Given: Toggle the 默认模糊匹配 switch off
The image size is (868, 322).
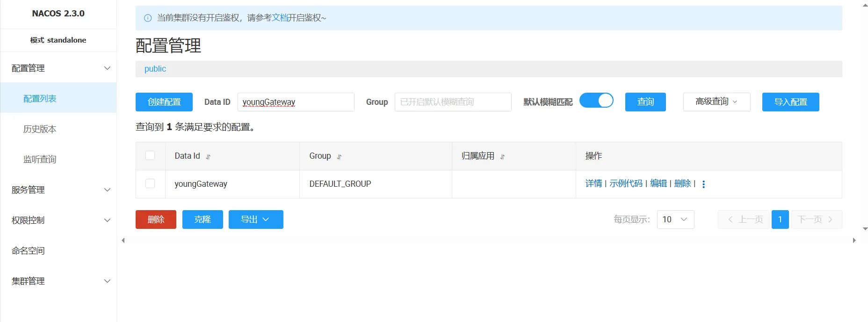Looking at the screenshot, I should tap(596, 101).
